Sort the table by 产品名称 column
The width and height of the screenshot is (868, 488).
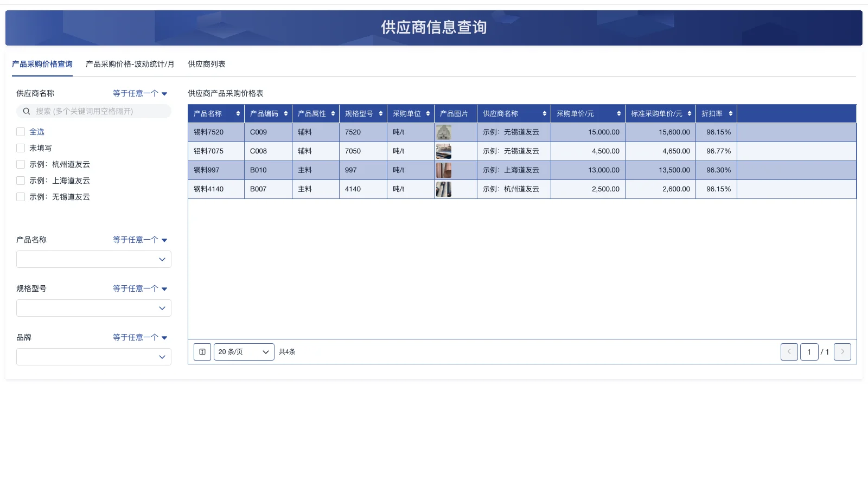pyautogui.click(x=238, y=113)
